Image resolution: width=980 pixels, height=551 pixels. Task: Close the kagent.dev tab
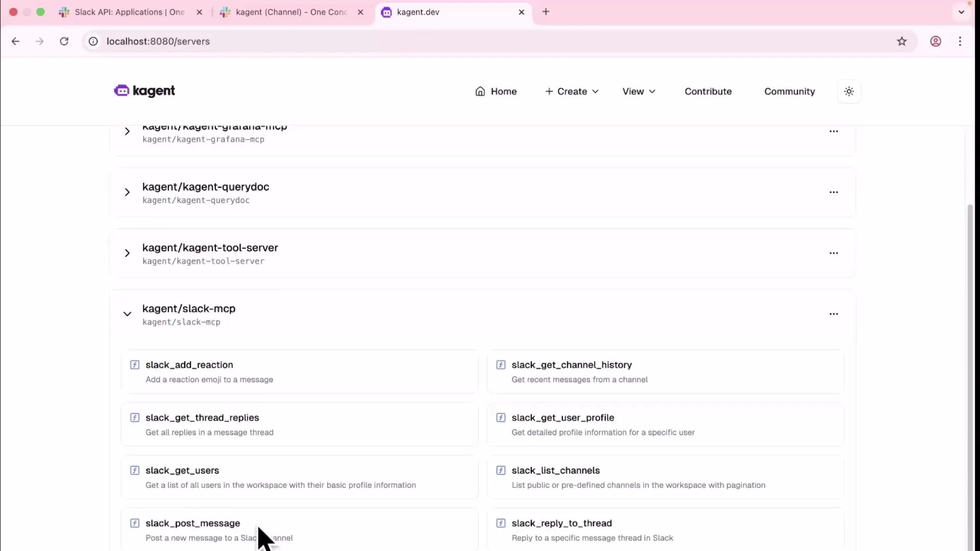coord(521,12)
